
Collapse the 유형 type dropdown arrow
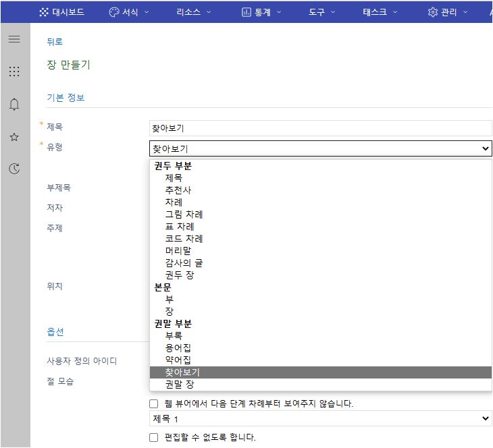point(485,148)
